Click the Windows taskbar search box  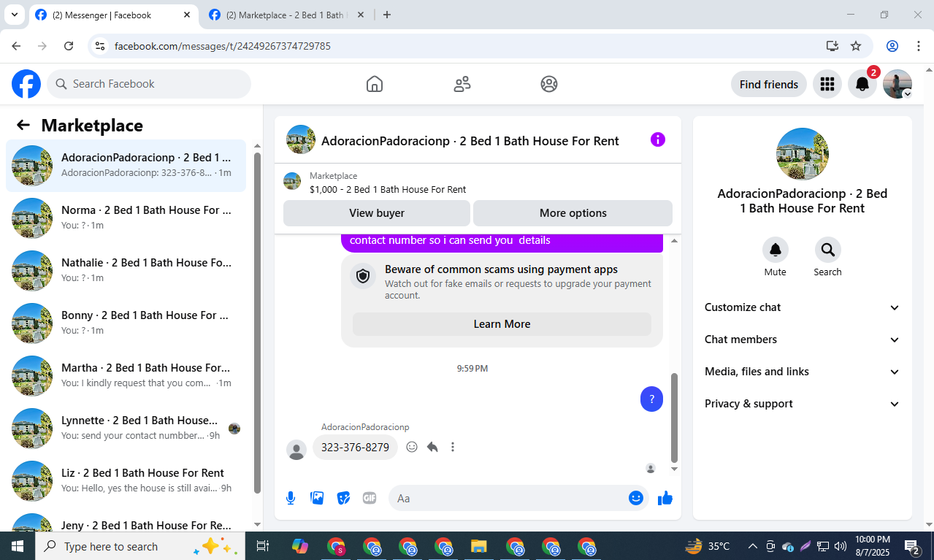pyautogui.click(x=139, y=546)
